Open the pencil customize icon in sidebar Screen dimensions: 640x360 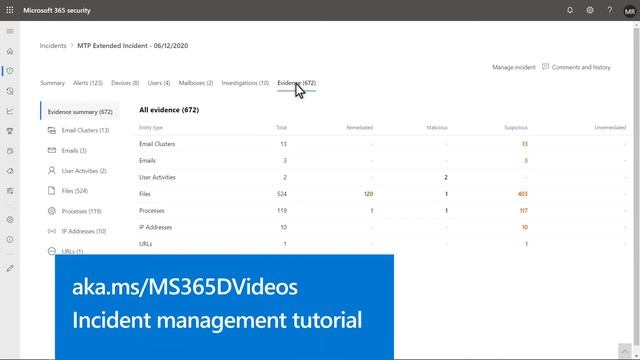pos(10,268)
